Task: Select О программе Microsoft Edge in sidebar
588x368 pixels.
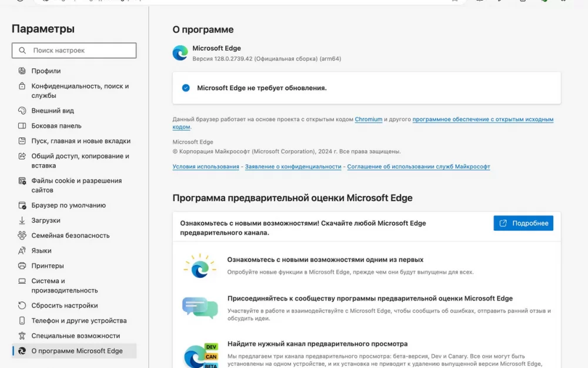Action: [x=74, y=351]
